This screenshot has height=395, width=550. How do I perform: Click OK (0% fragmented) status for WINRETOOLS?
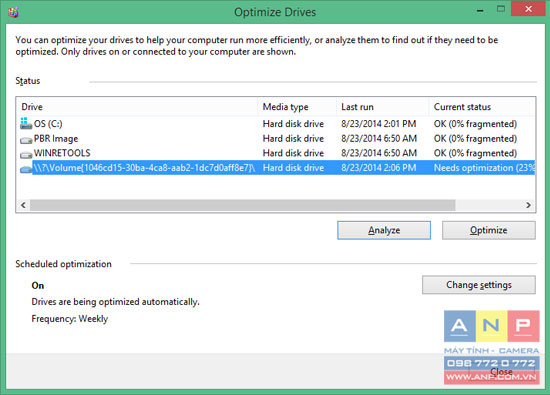[x=475, y=153]
